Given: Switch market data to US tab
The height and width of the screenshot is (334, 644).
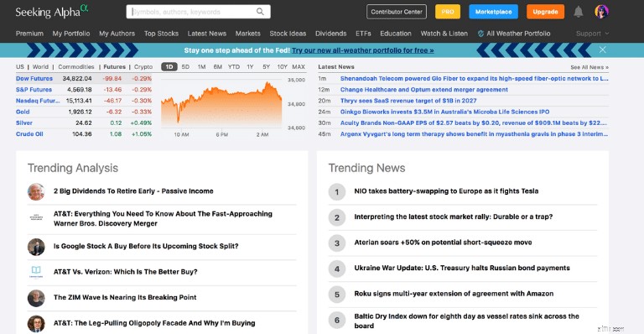Looking at the screenshot, I should point(20,66).
